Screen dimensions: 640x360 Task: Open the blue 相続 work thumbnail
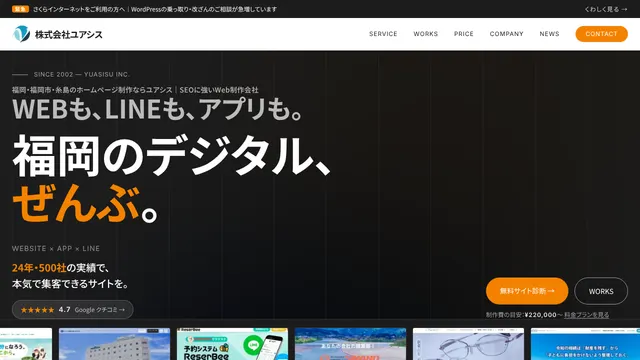[x=585, y=344]
